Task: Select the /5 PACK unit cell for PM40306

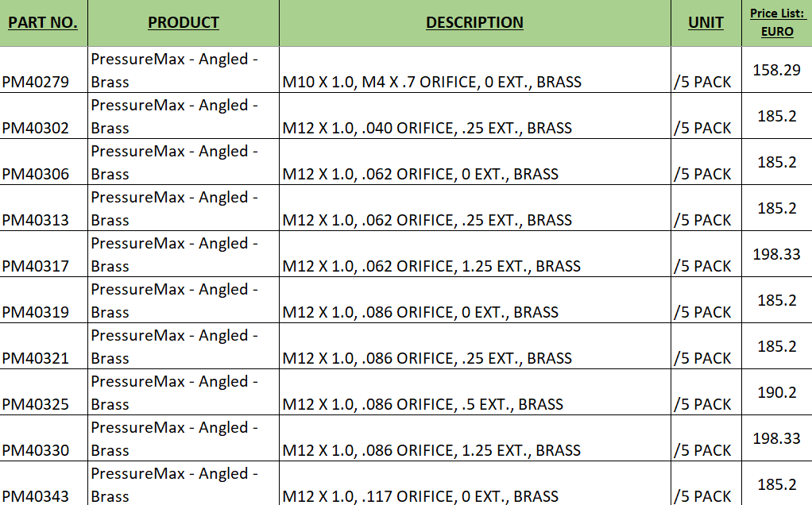Action: pos(706,162)
